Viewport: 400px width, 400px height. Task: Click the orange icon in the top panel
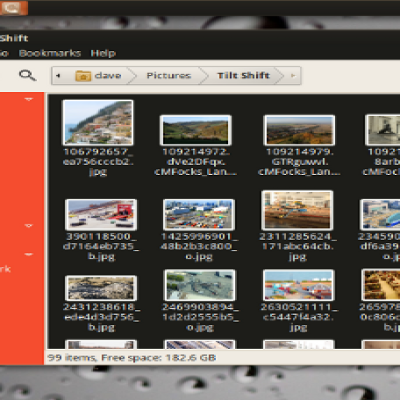tap(14, 8)
